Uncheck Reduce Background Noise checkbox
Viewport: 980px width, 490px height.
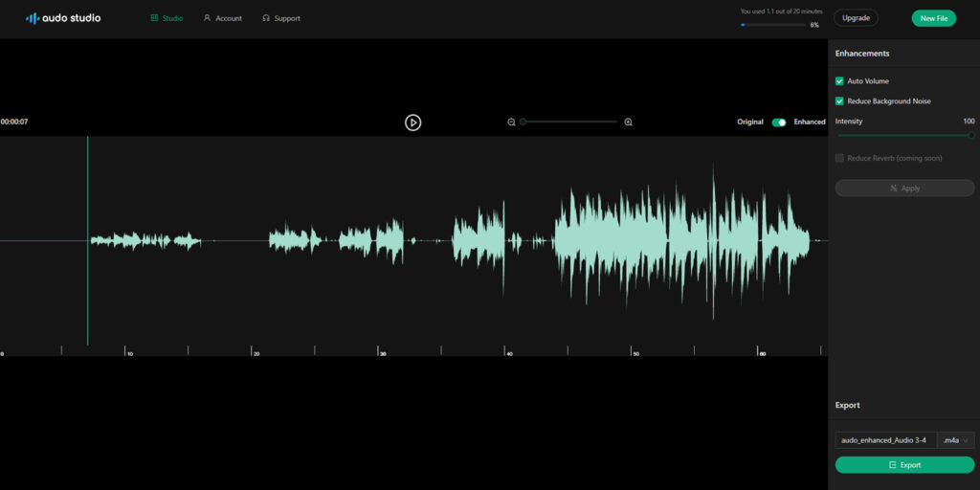(x=839, y=101)
